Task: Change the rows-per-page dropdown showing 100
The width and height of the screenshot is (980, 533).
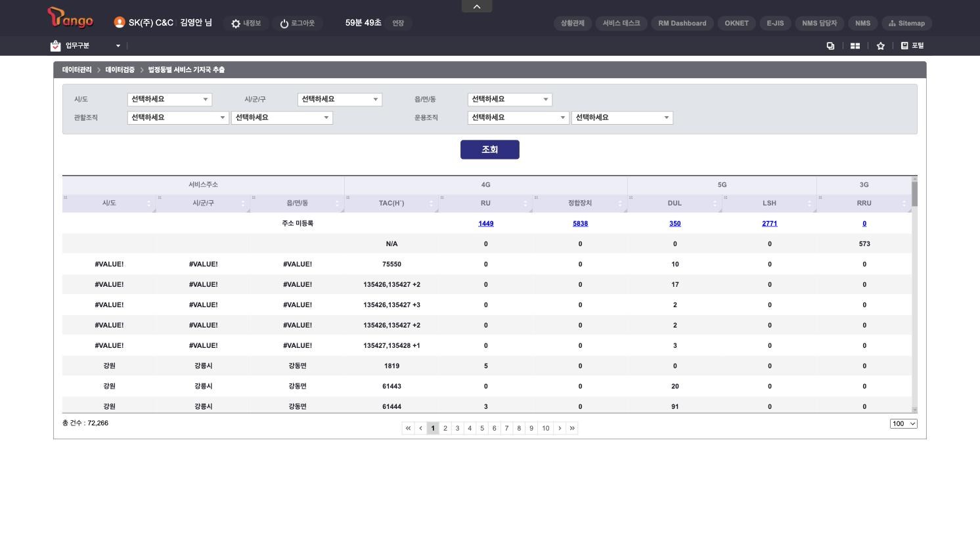Action: (x=904, y=424)
